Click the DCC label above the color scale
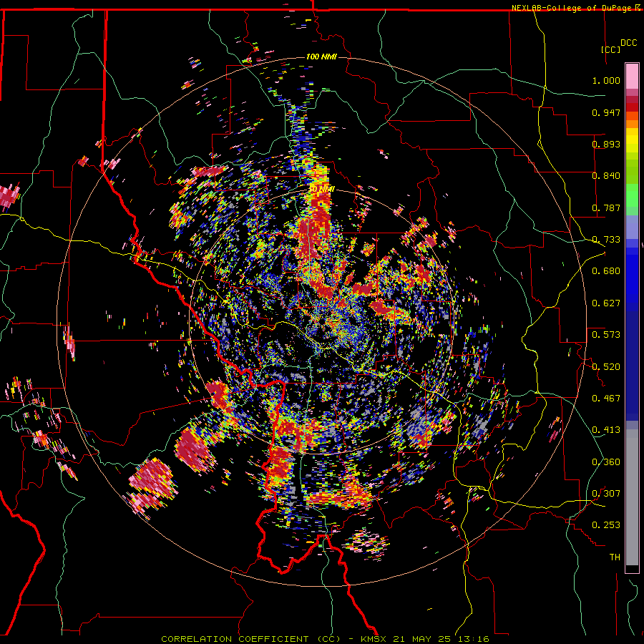The width and height of the screenshot is (644, 644). tap(628, 43)
